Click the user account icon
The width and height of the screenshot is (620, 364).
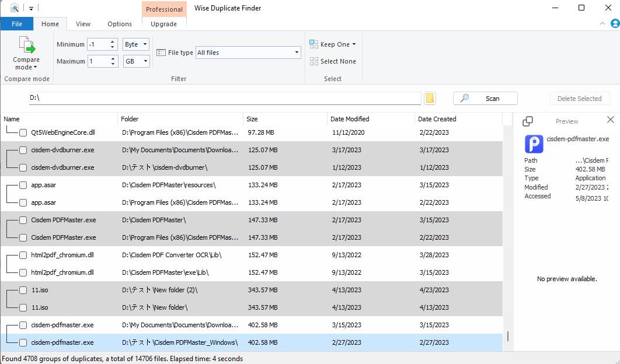(x=615, y=24)
